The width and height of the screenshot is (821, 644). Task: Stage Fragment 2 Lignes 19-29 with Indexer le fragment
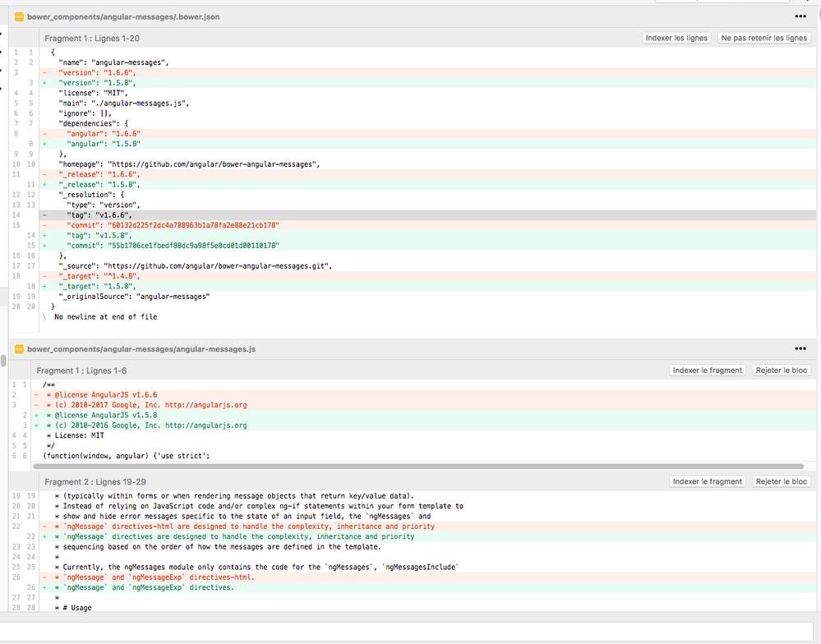point(708,481)
